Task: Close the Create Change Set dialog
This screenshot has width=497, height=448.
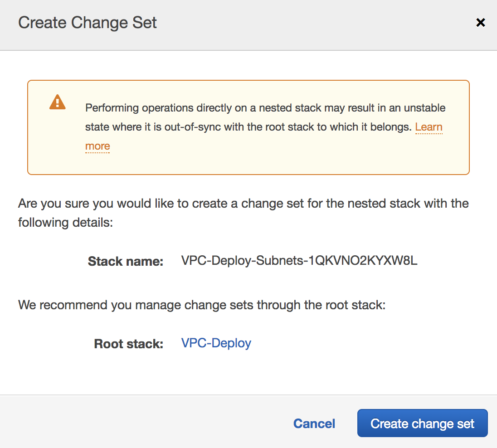Action: tap(481, 23)
